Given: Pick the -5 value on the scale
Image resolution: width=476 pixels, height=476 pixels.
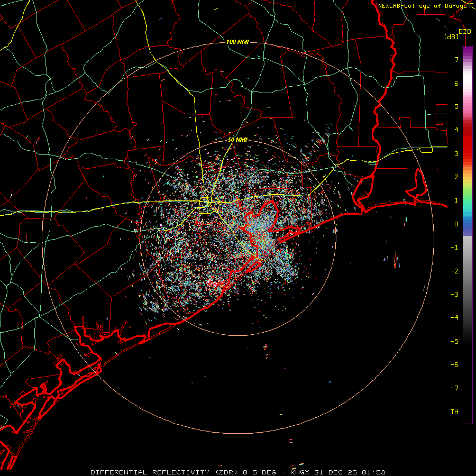Looking at the screenshot, I should [x=454, y=342].
